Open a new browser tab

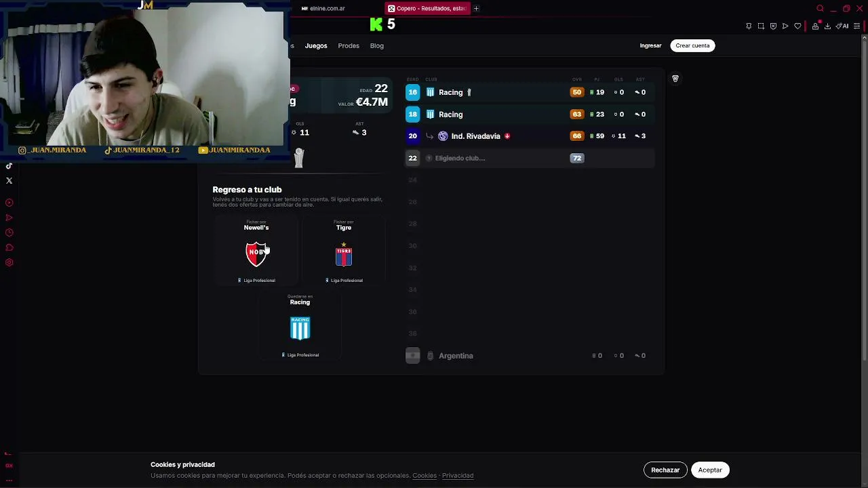point(476,9)
